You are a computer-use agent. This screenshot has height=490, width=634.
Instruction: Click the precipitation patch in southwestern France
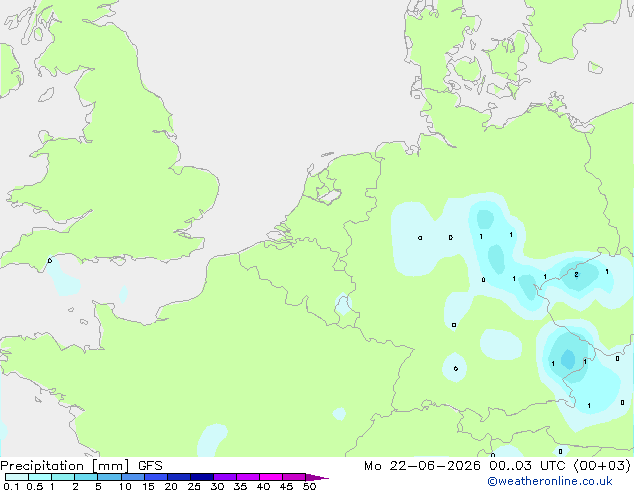pyautogui.click(x=212, y=439)
